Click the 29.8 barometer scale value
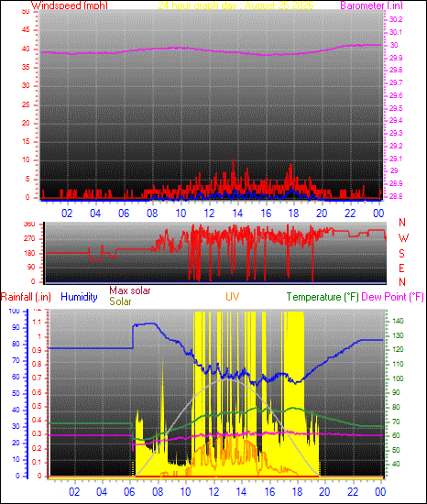The image size is (427, 504). pyautogui.click(x=396, y=70)
